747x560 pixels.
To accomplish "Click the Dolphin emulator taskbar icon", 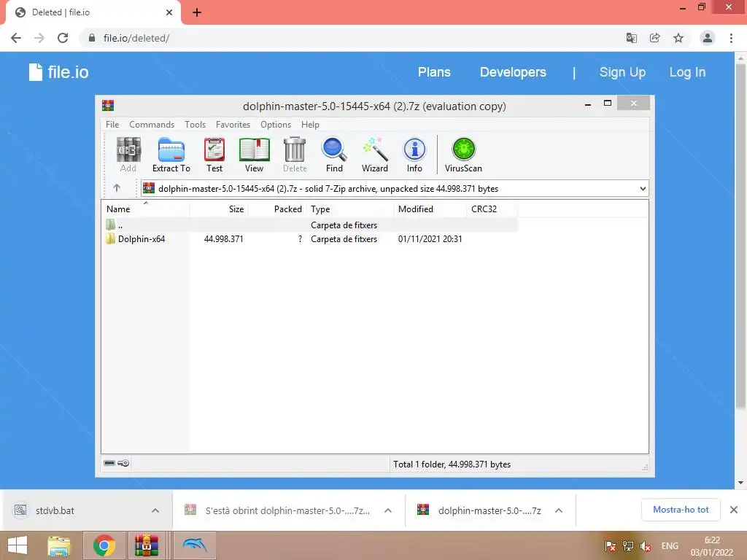I will pos(194,545).
